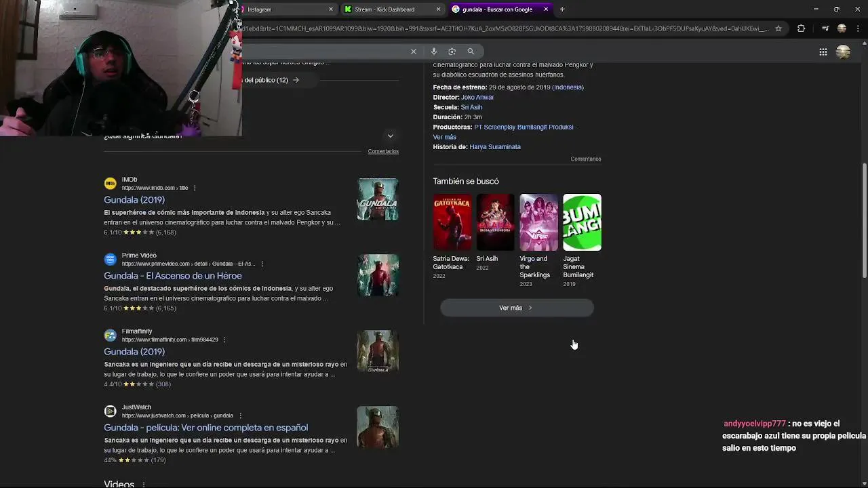The image size is (868, 488).
Task: Open Prime Video result poster thumbnail
Action: (378, 275)
